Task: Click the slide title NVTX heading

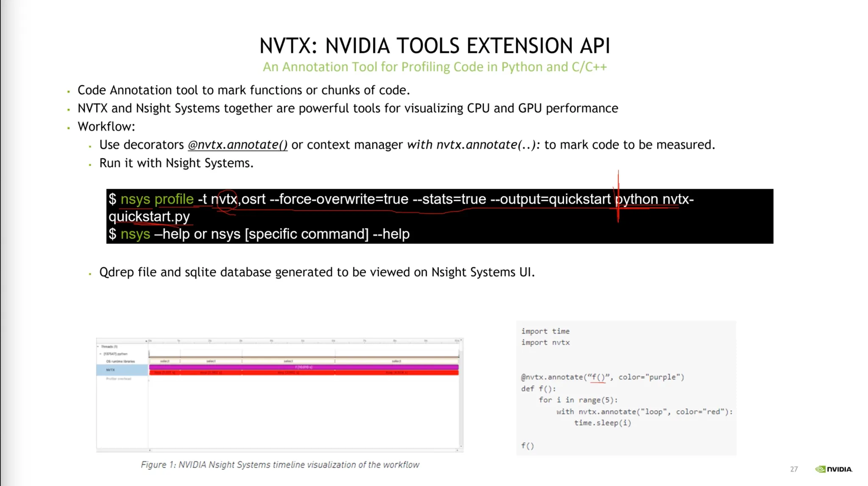Action: [x=434, y=46]
